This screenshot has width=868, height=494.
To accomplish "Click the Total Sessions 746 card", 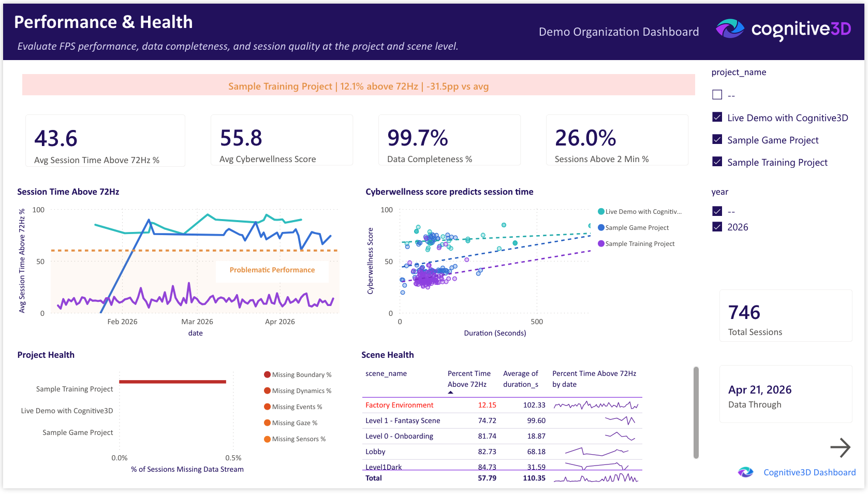I will coord(786,316).
